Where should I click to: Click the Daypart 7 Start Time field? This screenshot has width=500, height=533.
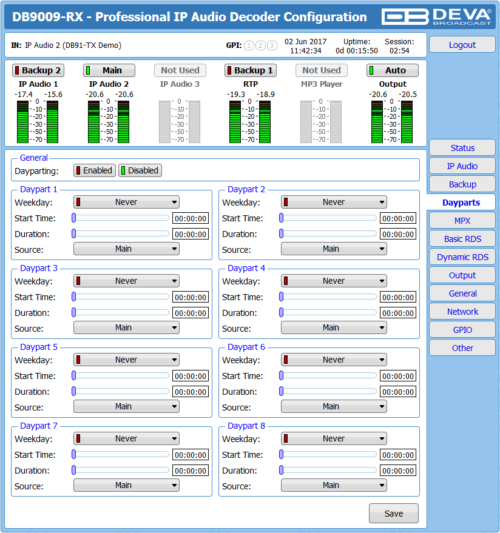click(190, 455)
